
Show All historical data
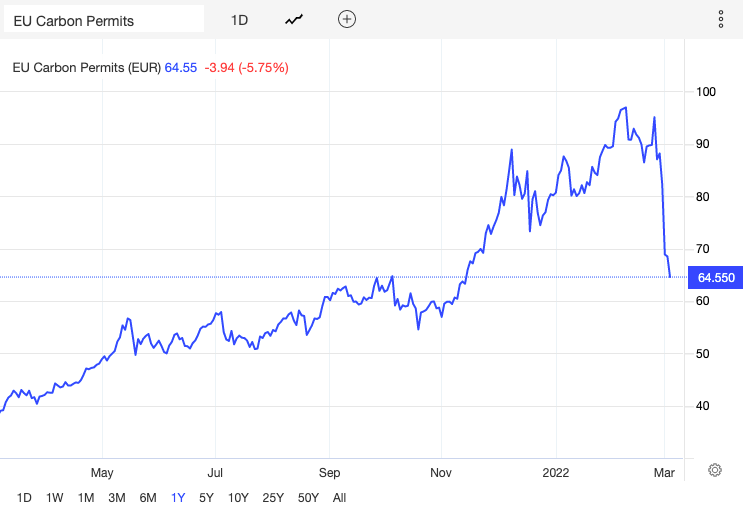339,498
